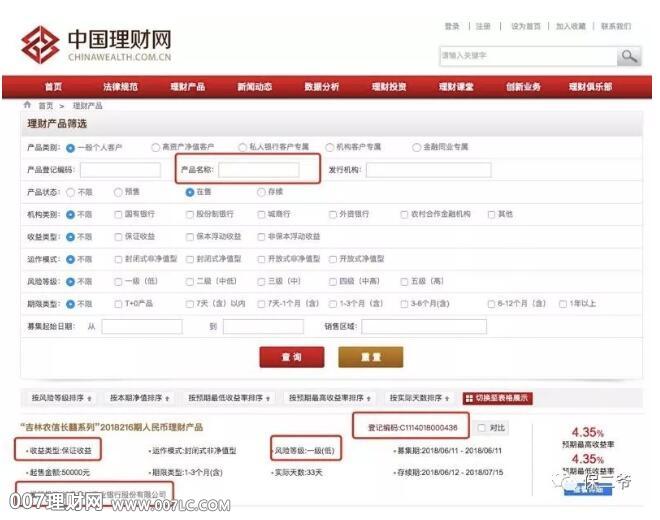Click the red 查询 button

pos(292,357)
